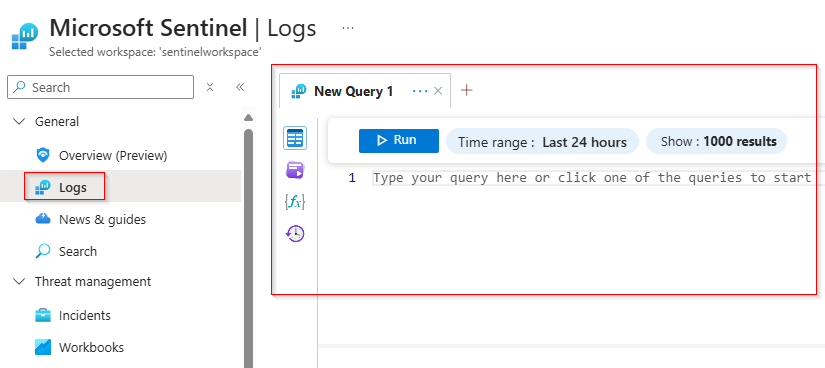Collapse the General section

[19, 122]
